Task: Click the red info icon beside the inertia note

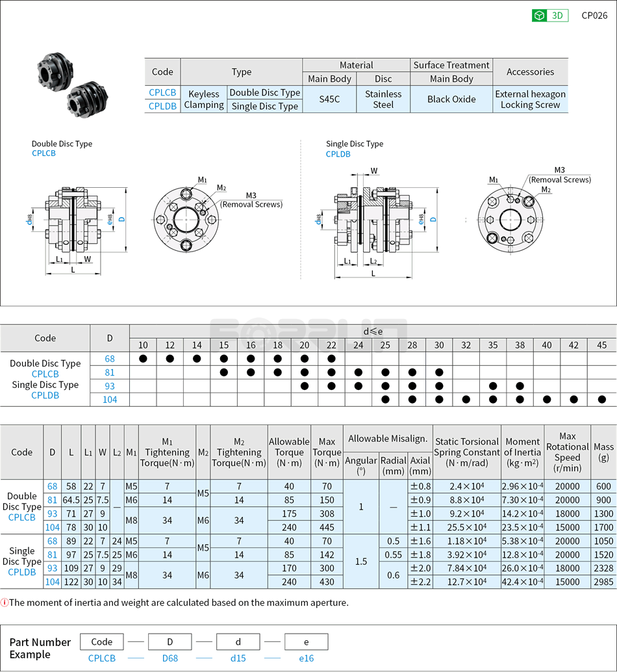Action: [x=5, y=602]
